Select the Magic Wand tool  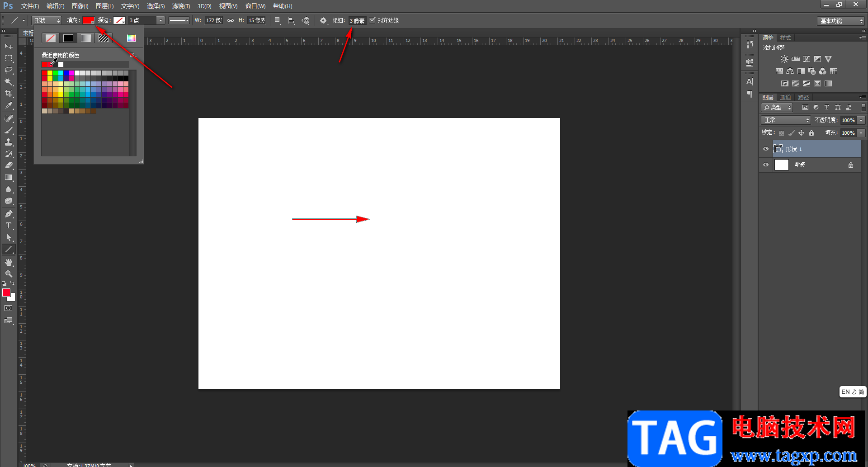pos(9,82)
